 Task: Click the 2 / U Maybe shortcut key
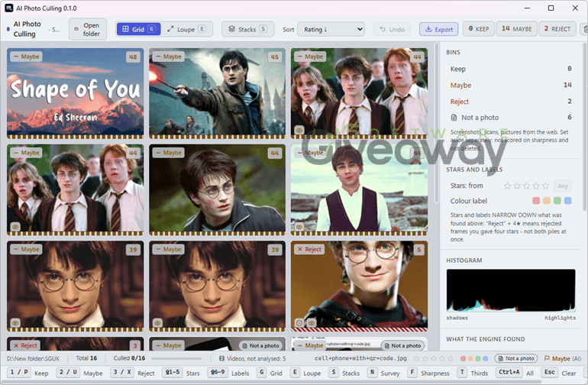(x=68, y=373)
